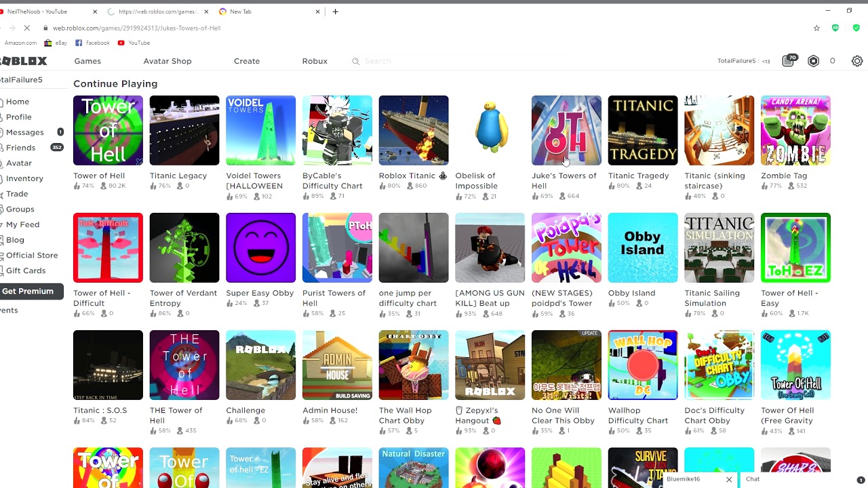Open the Create menu
The width and height of the screenshot is (868, 488).
pos(247,61)
